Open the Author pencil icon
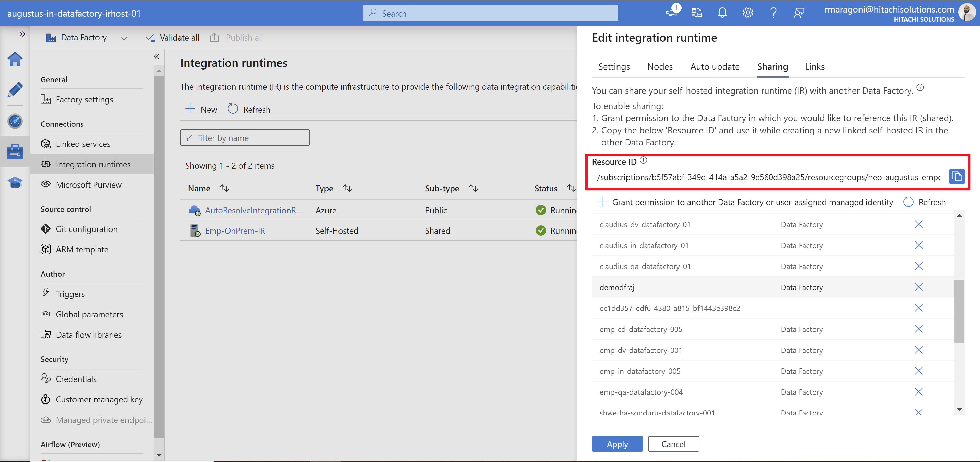The width and height of the screenshot is (980, 462). 15,90
